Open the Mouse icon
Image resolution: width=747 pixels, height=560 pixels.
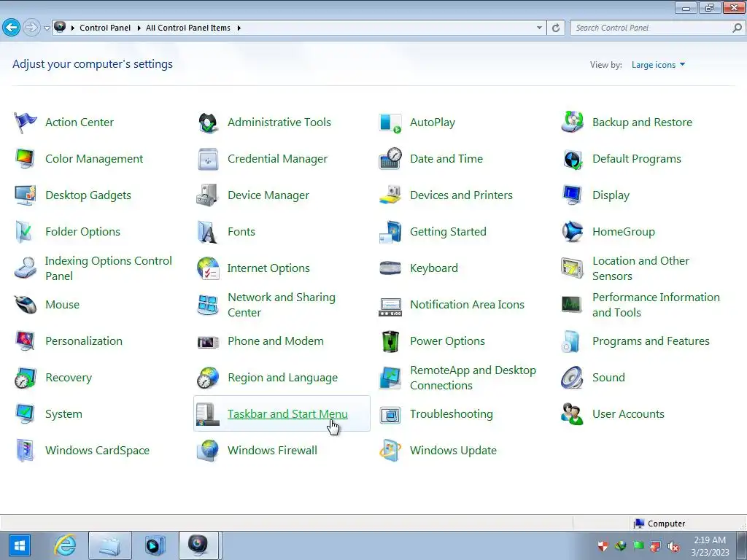tap(26, 305)
